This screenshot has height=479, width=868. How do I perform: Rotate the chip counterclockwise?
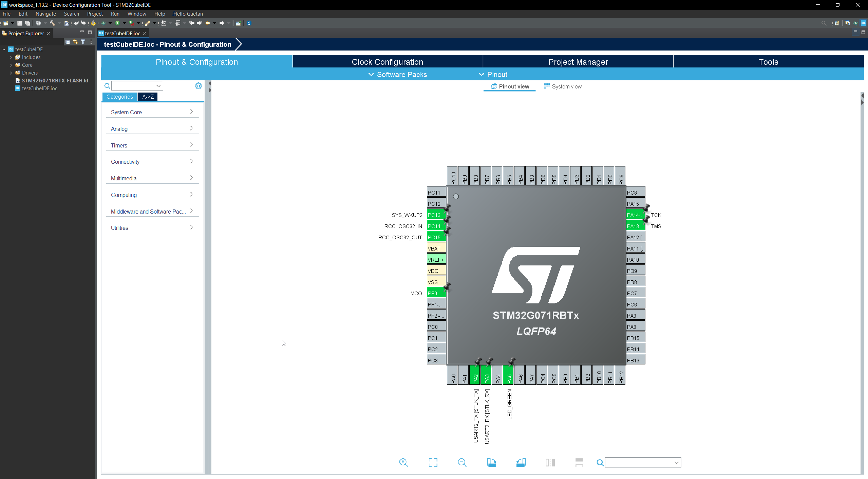(x=521, y=462)
